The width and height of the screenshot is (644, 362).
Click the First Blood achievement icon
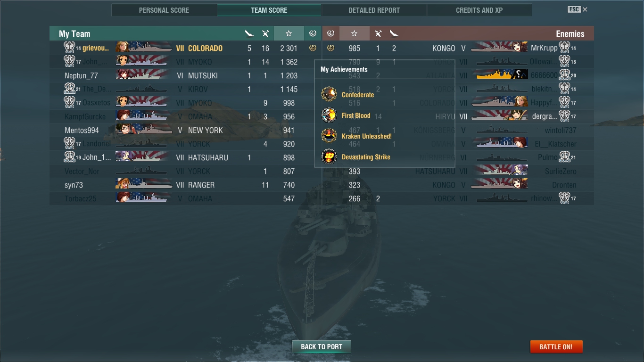click(x=329, y=115)
